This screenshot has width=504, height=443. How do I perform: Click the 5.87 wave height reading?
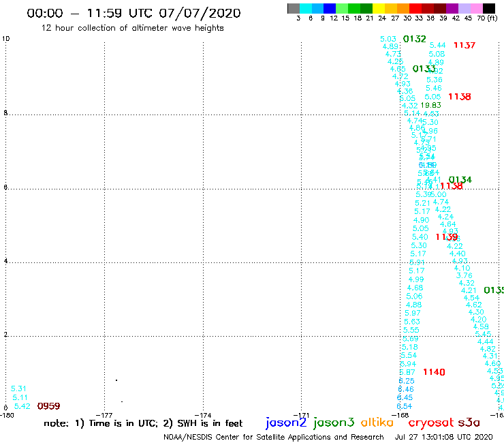coord(407,372)
